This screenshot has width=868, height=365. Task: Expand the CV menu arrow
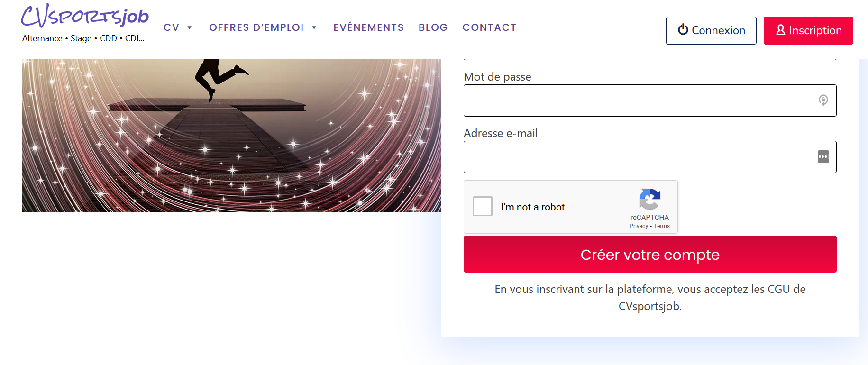coord(190,27)
